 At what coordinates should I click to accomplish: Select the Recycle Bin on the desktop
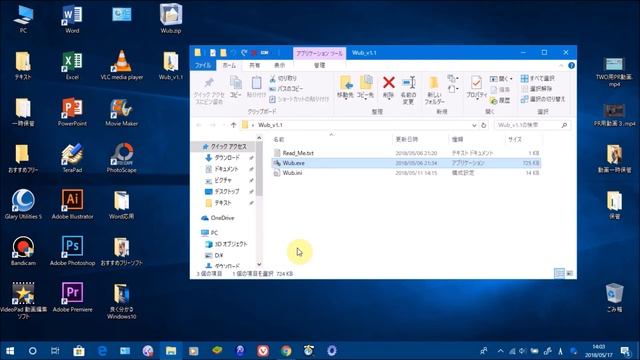point(614,297)
